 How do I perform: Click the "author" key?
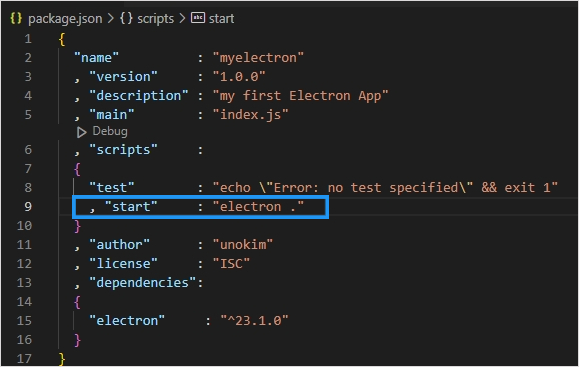coord(120,245)
